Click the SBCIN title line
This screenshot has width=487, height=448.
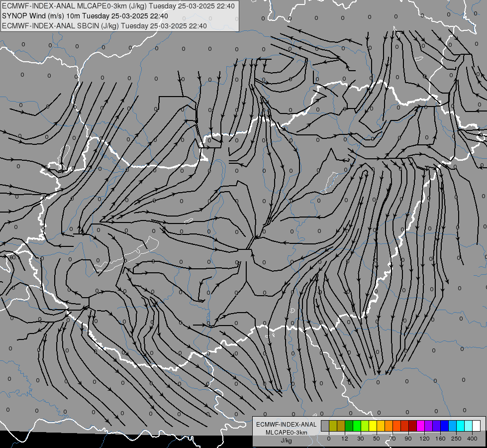click(104, 26)
